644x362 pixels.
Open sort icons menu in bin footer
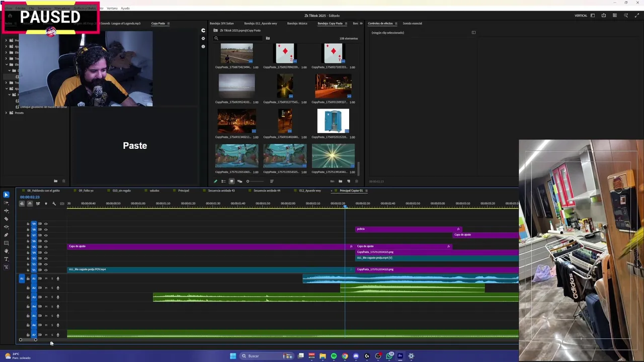(x=272, y=181)
